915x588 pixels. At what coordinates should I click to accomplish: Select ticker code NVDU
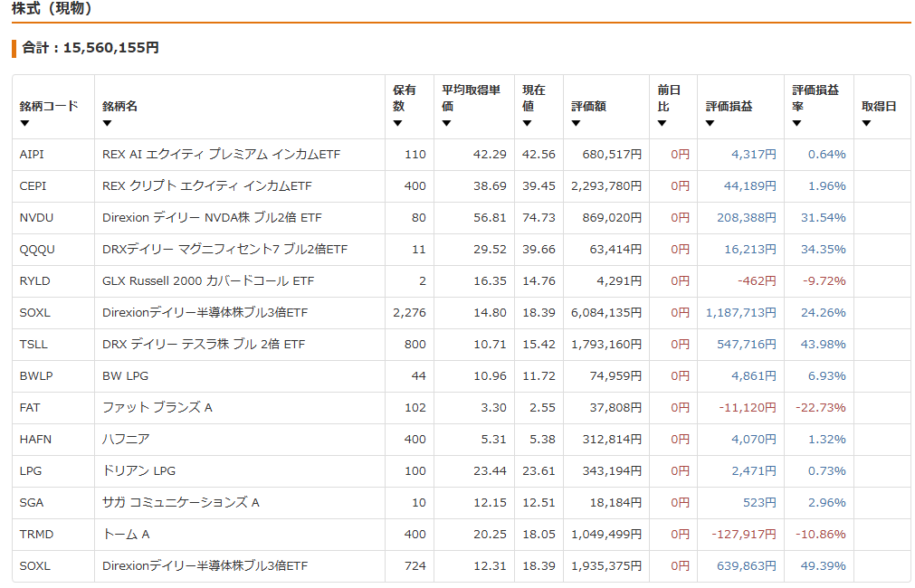pyautogui.click(x=36, y=218)
